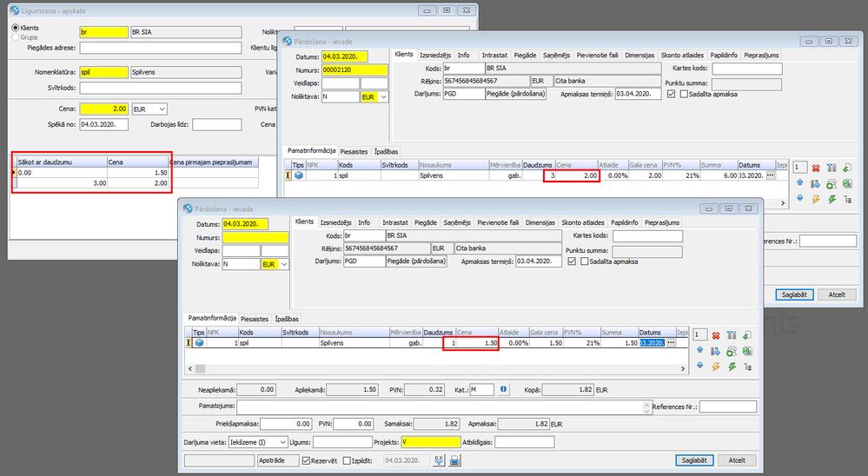Screen dimensions: 868x476
Task: Open Pieprasījums tab in back sales window
Action: tap(761, 56)
